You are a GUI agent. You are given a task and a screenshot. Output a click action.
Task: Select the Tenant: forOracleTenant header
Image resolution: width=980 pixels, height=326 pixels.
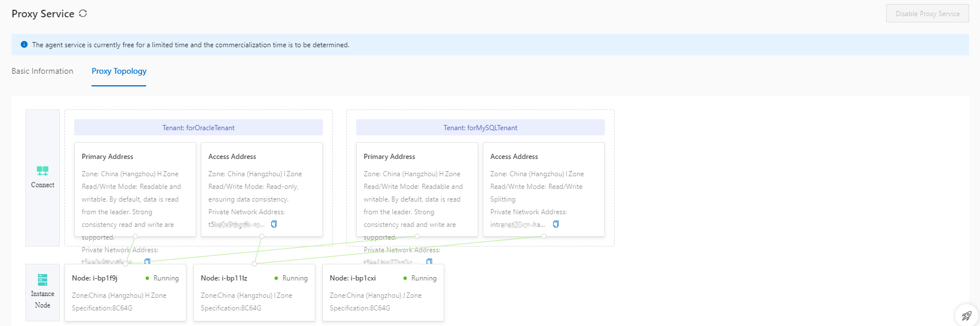click(x=199, y=127)
